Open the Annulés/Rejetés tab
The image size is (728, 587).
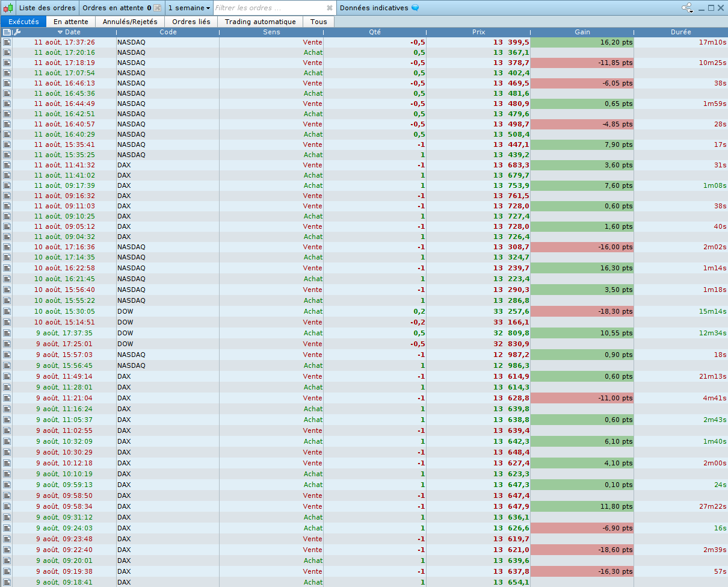(x=130, y=22)
